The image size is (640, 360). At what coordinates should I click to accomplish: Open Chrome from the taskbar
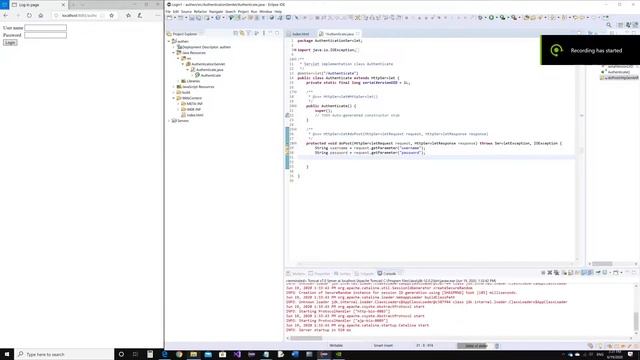(x=179, y=354)
